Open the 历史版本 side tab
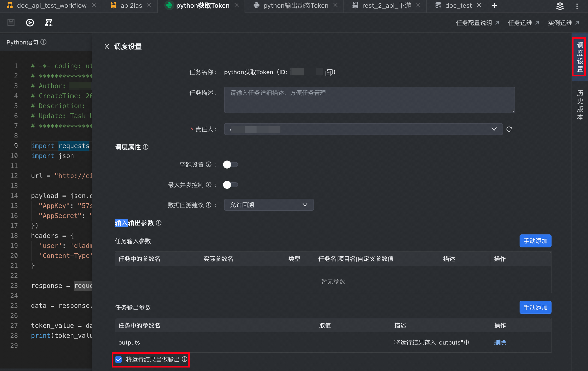588x371 pixels. (580, 105)
